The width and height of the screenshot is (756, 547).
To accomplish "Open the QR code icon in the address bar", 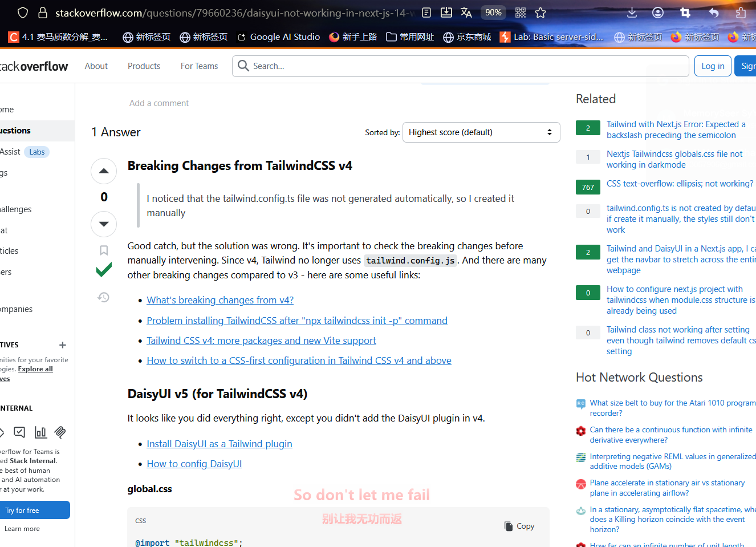I will click(521, 13).
